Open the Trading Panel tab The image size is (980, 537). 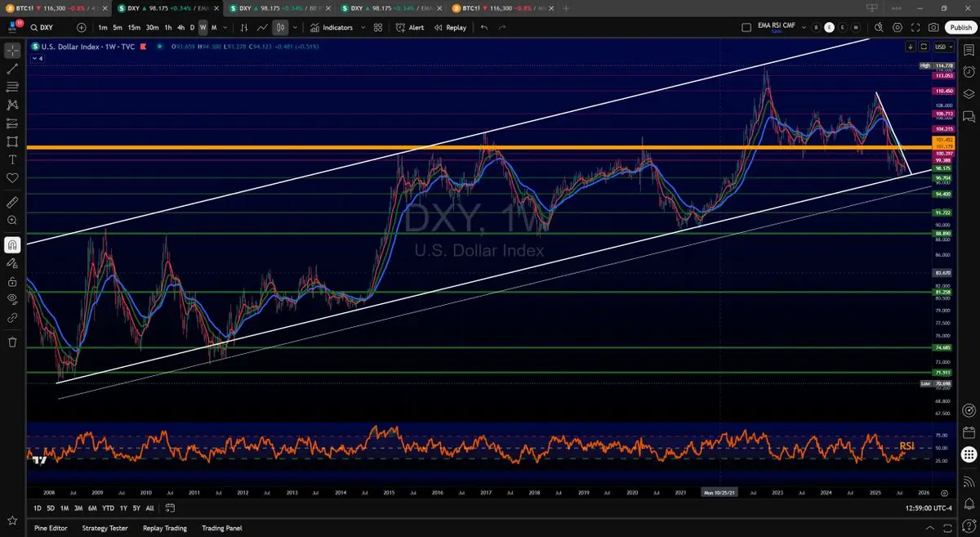coord(222,528)
